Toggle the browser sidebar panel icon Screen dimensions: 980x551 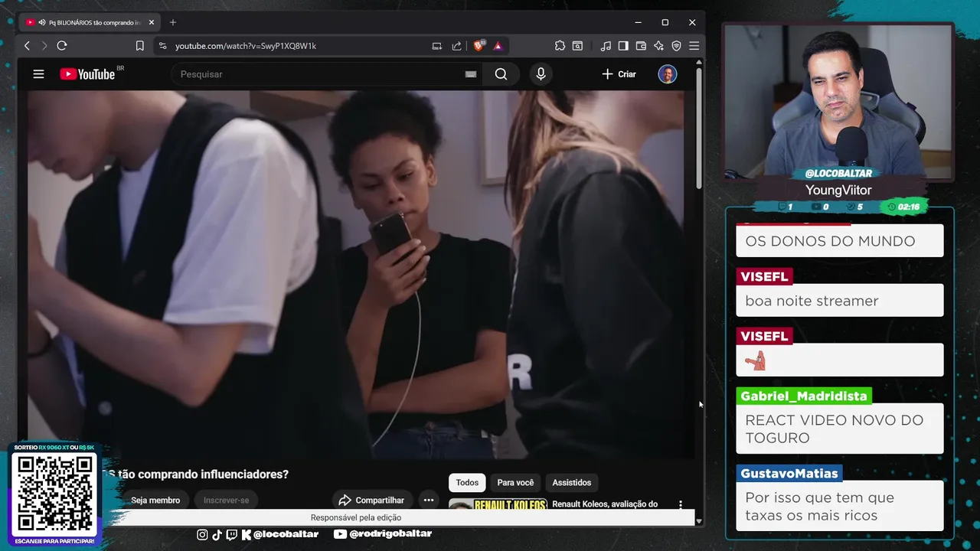click(623, 46)
